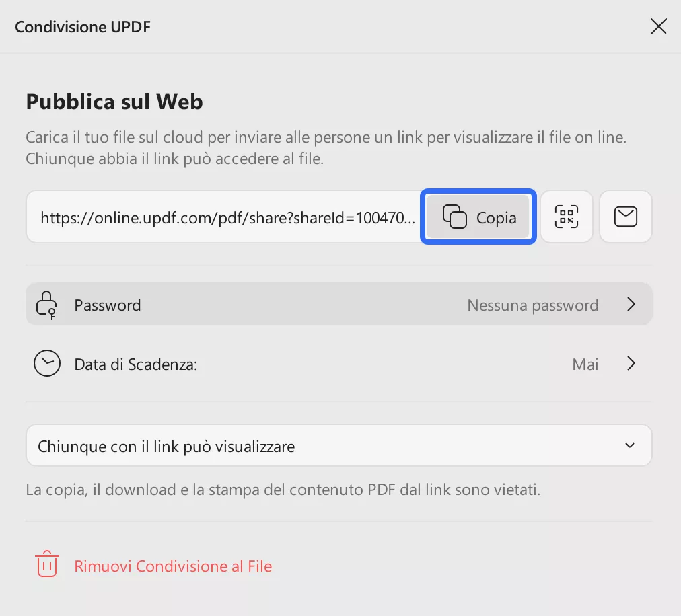
Task: Click the Mai expiration value
Action: tap(585, 364)
